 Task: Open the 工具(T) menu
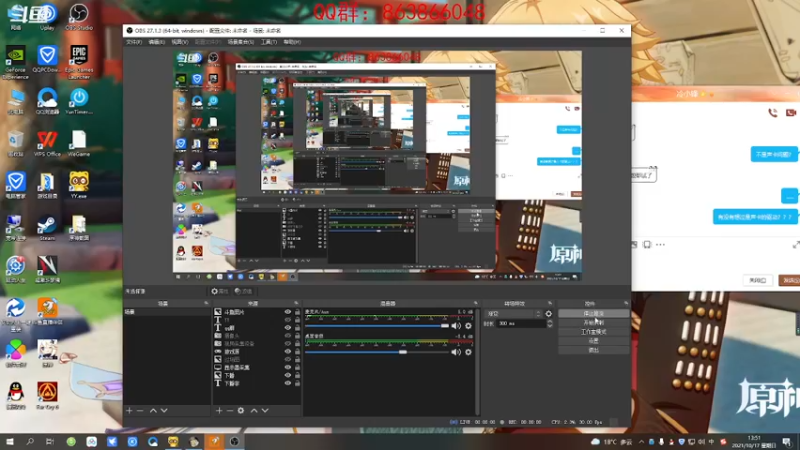coord(269,42)
